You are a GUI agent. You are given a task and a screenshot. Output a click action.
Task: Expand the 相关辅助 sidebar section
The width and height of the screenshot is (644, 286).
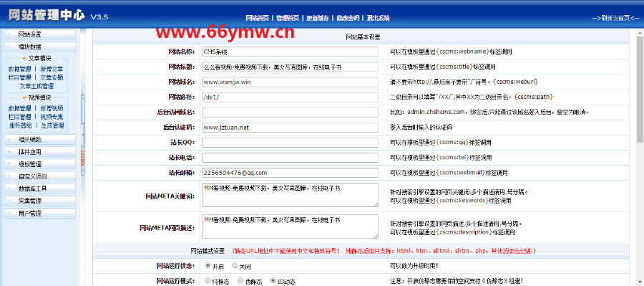coord(40,140)
